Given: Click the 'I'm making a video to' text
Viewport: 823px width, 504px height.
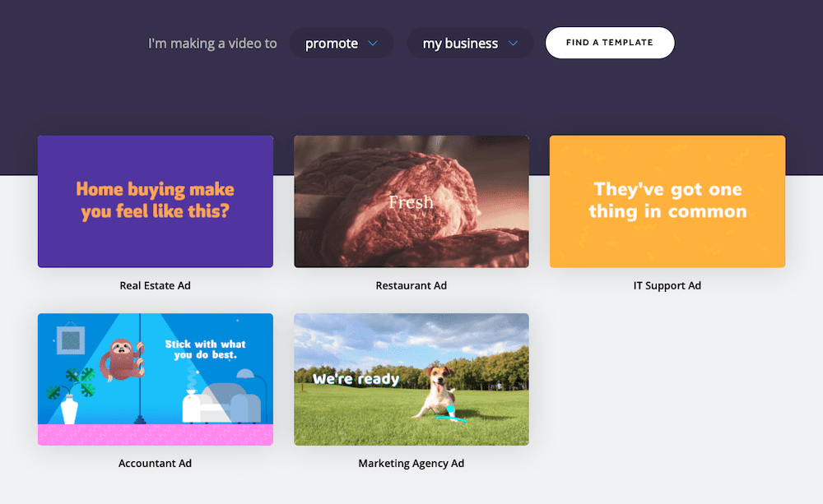Looking at the screenshot, I should [212, 43].
